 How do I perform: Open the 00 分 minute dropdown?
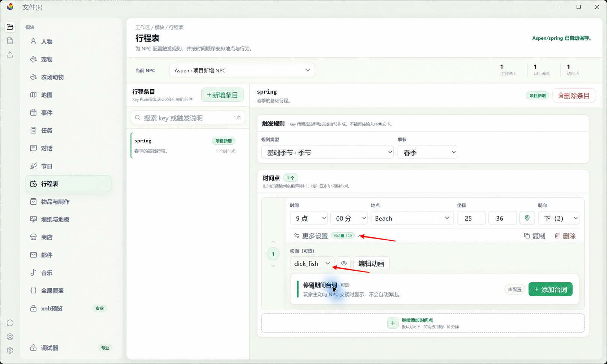[x=349, y=218]
